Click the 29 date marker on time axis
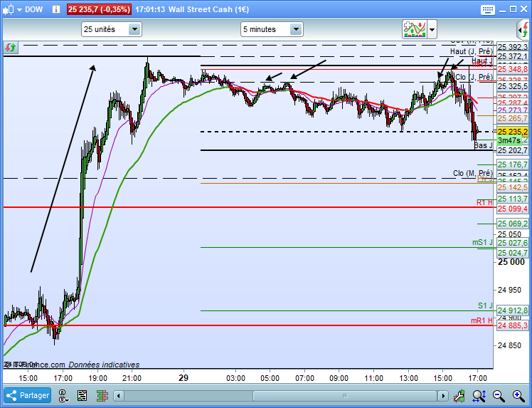 pos(183,378)
